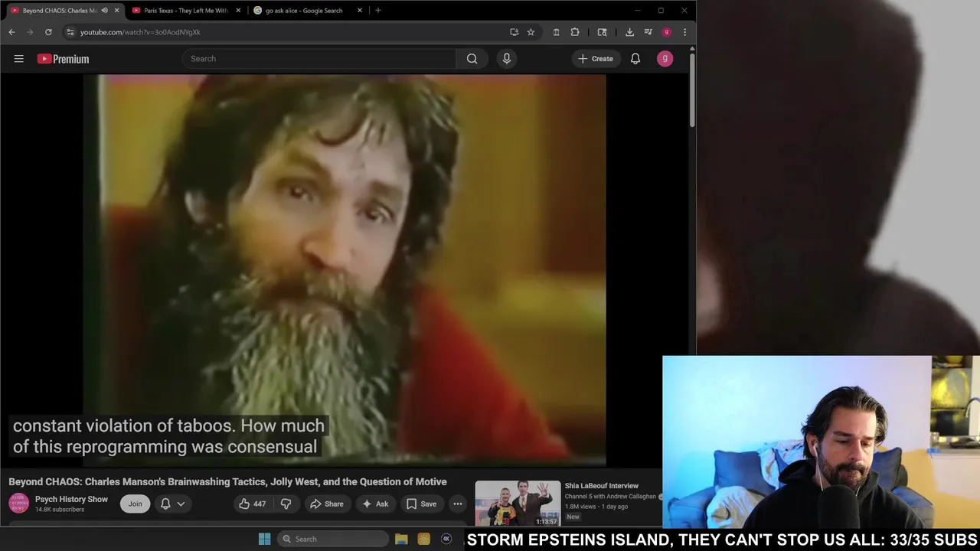Reload the YouTube page

pos(48,32)
